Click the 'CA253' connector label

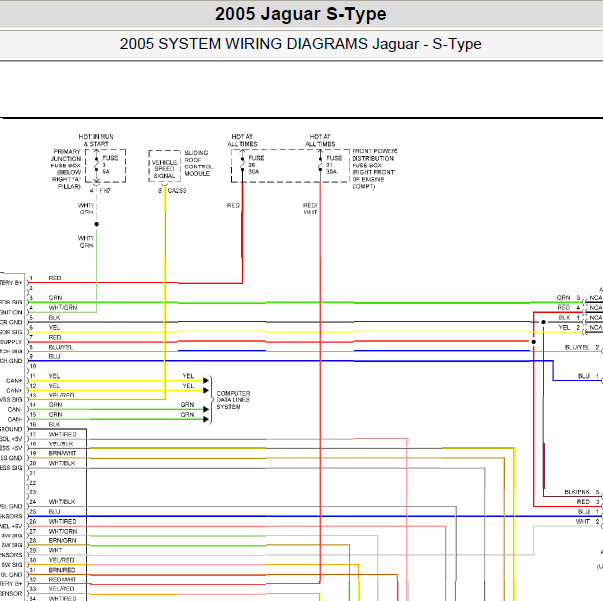[x=177, y=191]
